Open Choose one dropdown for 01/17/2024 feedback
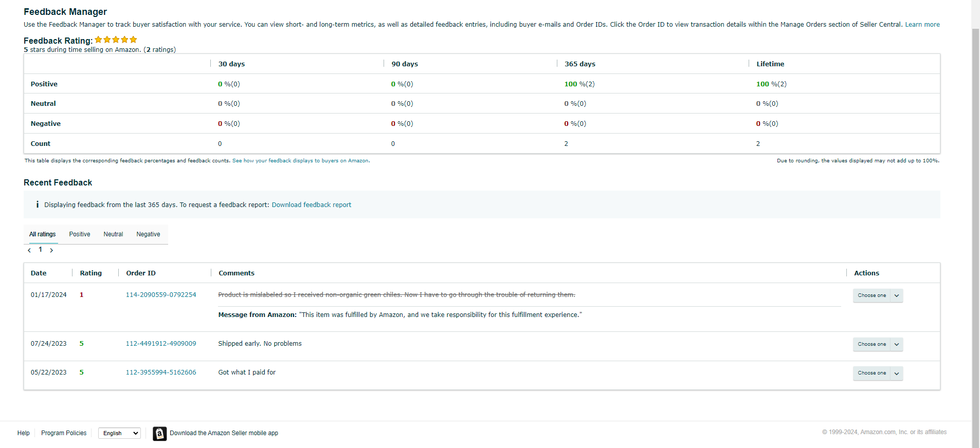 tap(878, 295)
